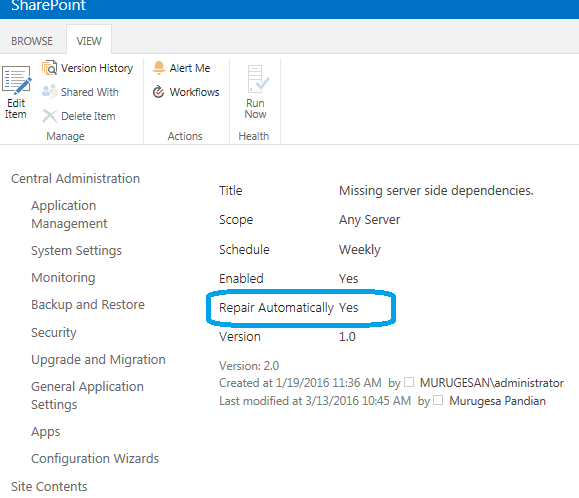The image size is (579, 498).
Task: Navigate to Monitoring
Action: (63, 278)
